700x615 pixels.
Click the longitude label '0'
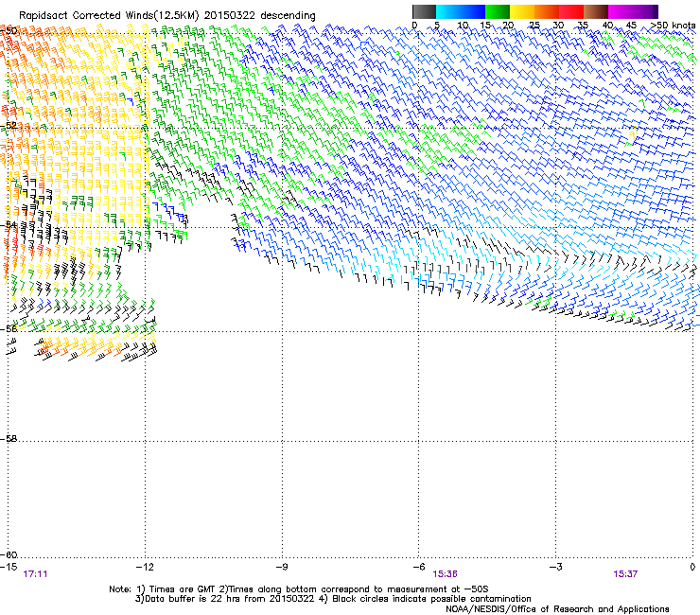692,567
